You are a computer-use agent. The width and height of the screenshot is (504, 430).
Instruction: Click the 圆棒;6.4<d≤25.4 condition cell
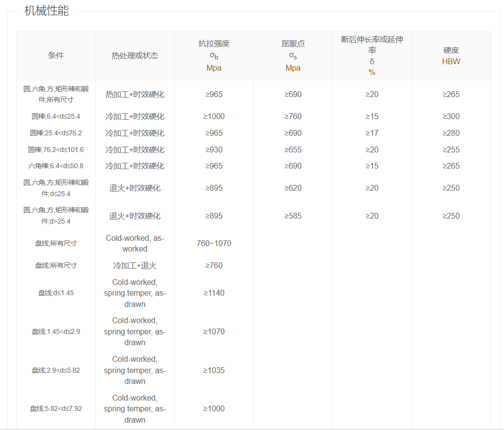click(56, 117)
